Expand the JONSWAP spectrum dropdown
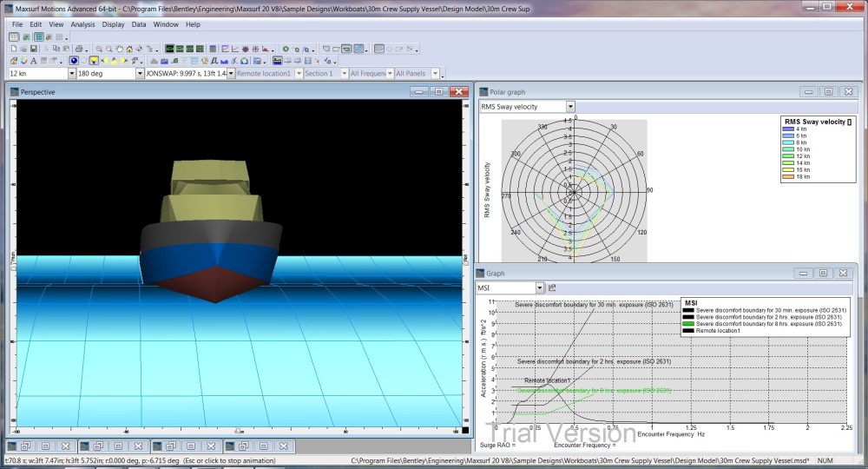The image size is (868, 469). tap(231, 73)
